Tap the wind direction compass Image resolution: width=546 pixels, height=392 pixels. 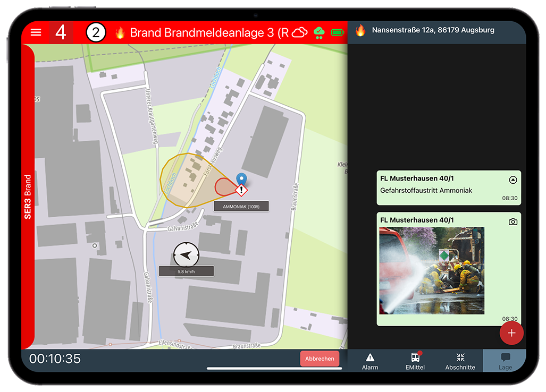click(x=186, y=255)
